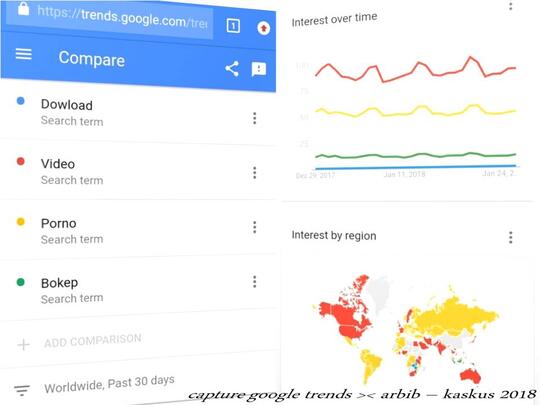
Task: Click the filter icon beside Worldwide
Action: coord(22,391)
